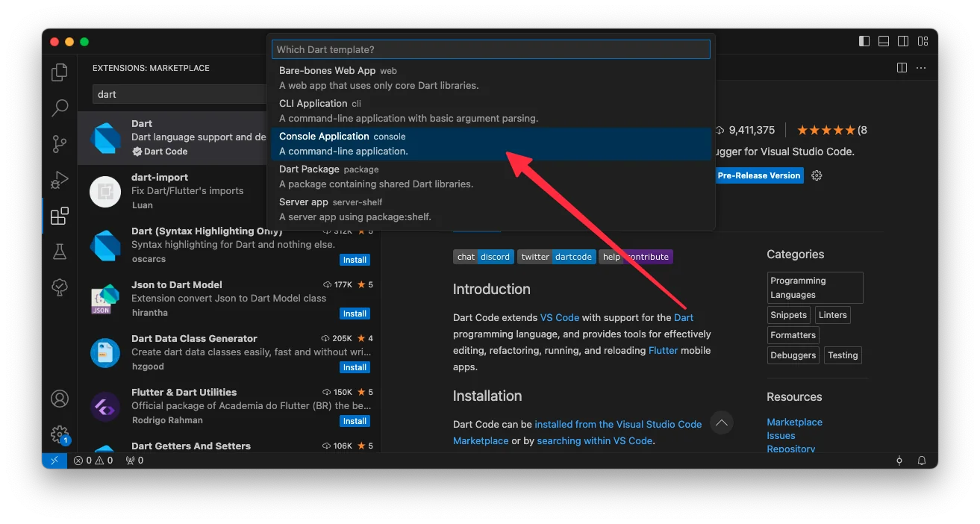Select the dart-import extension icon
Screen dimensions: 980x524
point(105,191)
